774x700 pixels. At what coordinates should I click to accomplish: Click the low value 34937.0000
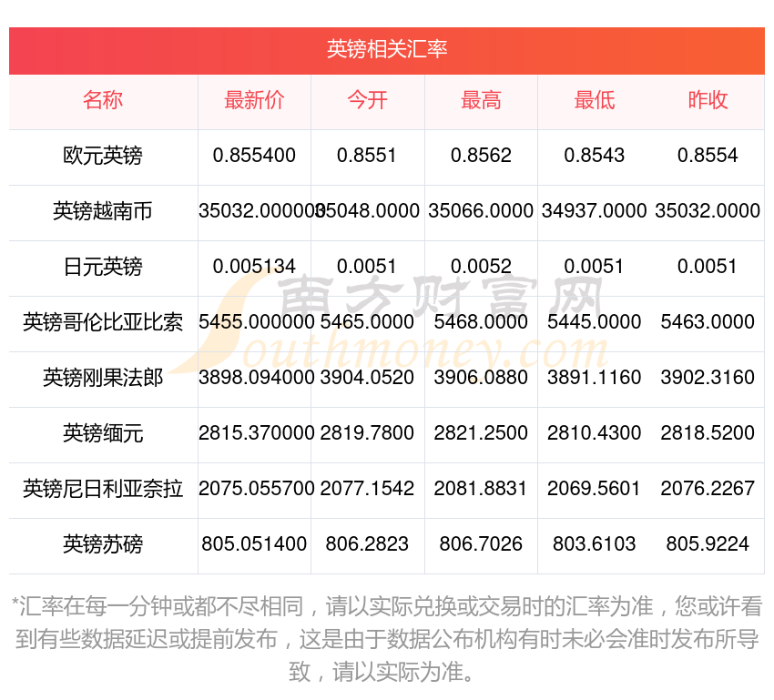click(x=595, y=211)
